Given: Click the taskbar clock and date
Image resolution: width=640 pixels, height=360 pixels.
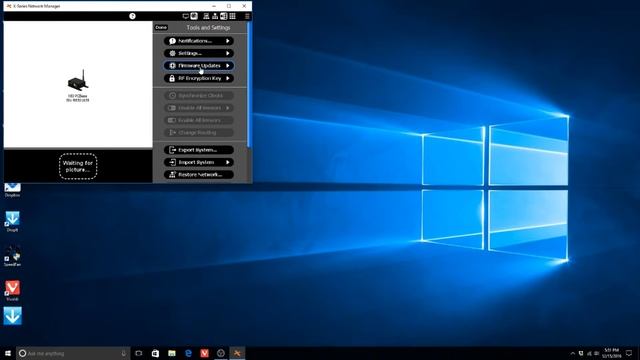Looking at the screenshot, I should (611, 353).
